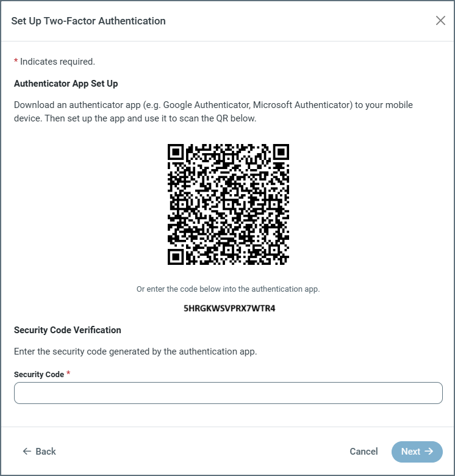
Task: Click the 'Security Code Verification' heading
Action: [x=68, y=330]
